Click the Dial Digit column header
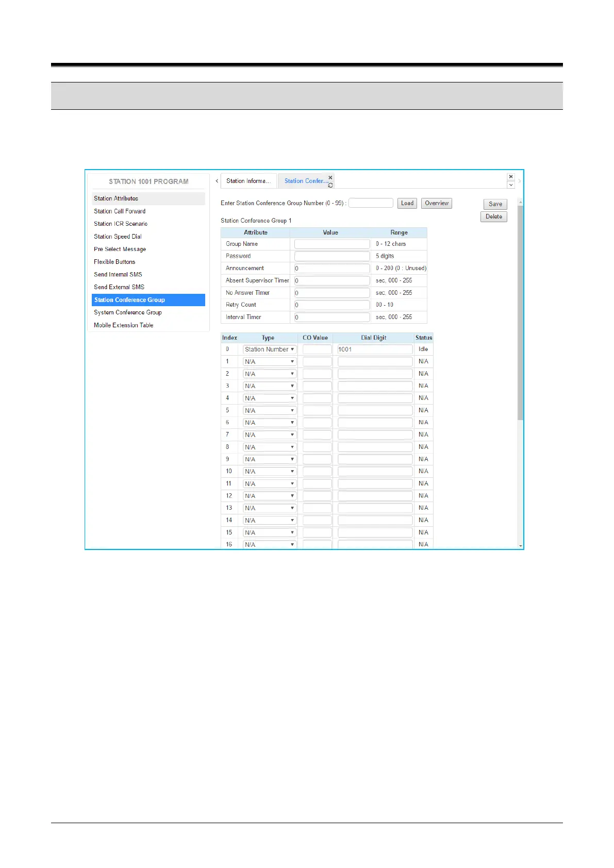 coord(373,338)
